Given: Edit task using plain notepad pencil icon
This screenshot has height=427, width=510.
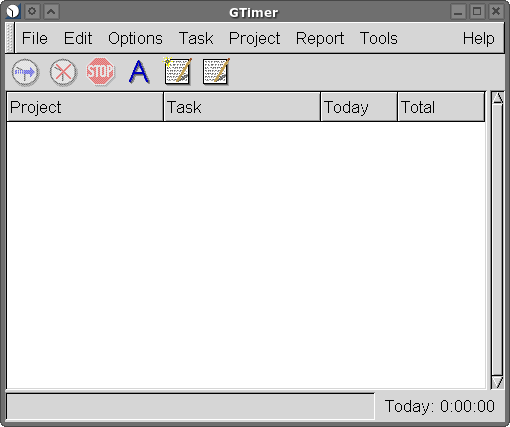Looking at the screenshot, I should (x=216, y=71).
